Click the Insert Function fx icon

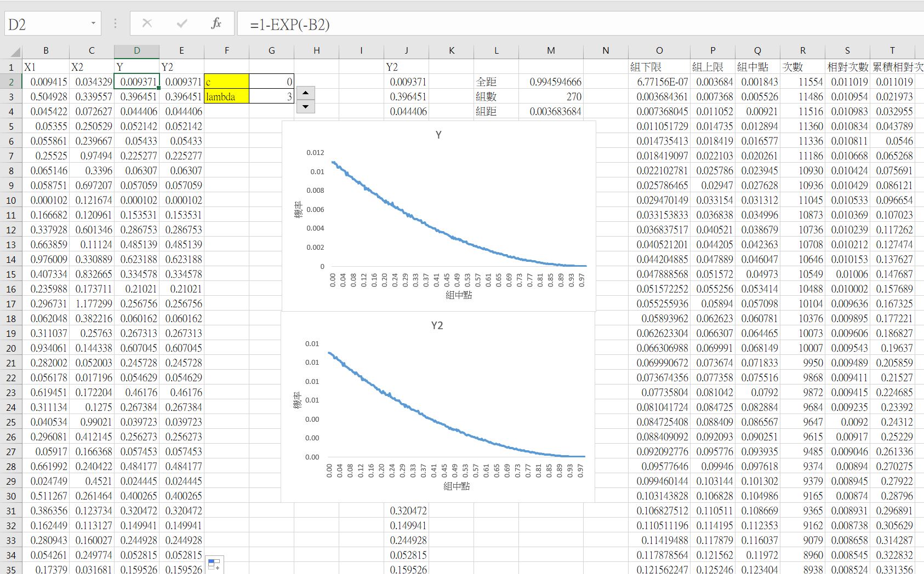point(216,24)
